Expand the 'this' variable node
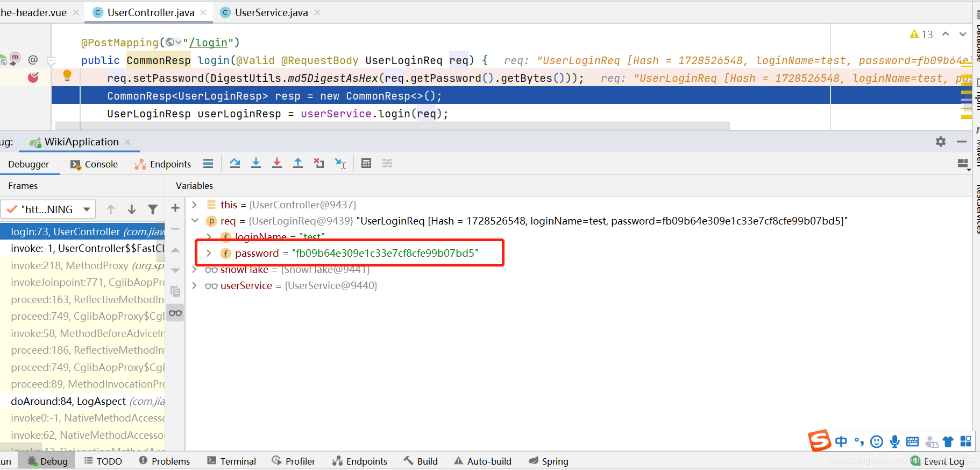980x470 pixels. (x=195, y=205)
